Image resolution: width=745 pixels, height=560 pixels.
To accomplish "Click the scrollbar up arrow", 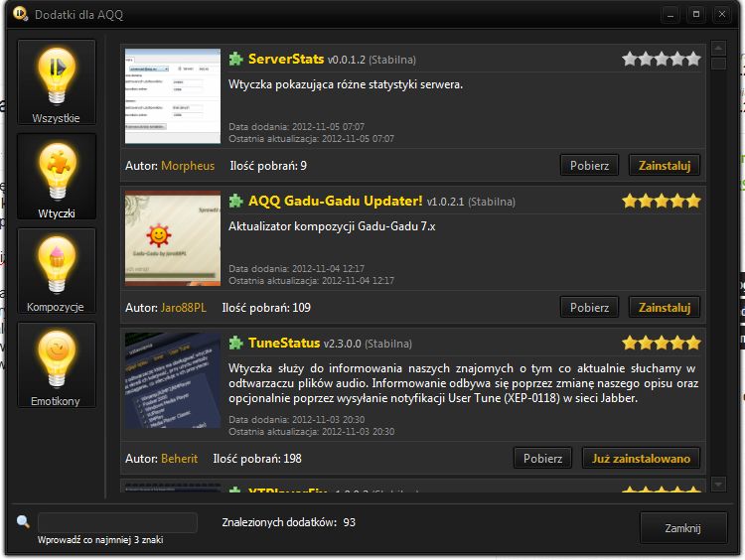I will pos(718,48).
